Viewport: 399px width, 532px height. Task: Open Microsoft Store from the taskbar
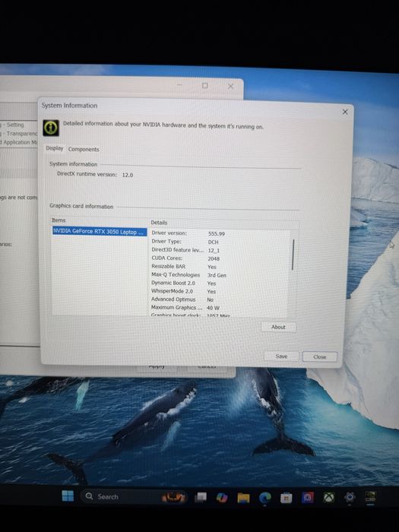point(286,498)
